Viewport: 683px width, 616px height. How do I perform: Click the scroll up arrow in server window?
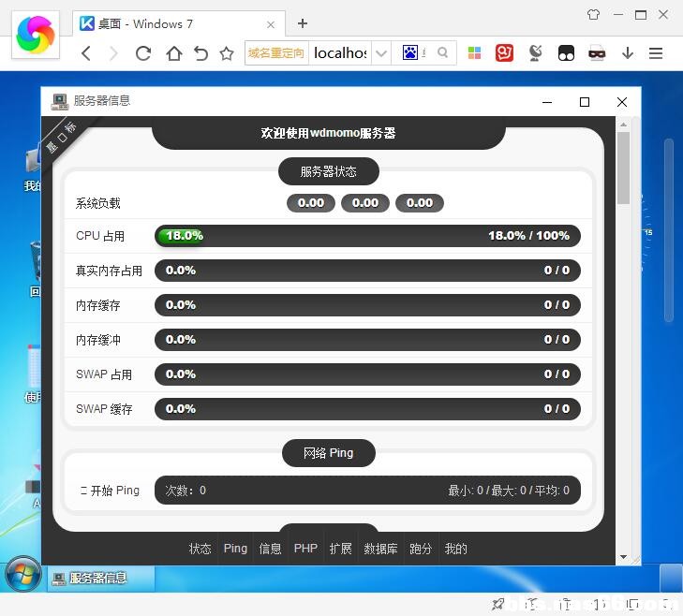pos(623,125)
